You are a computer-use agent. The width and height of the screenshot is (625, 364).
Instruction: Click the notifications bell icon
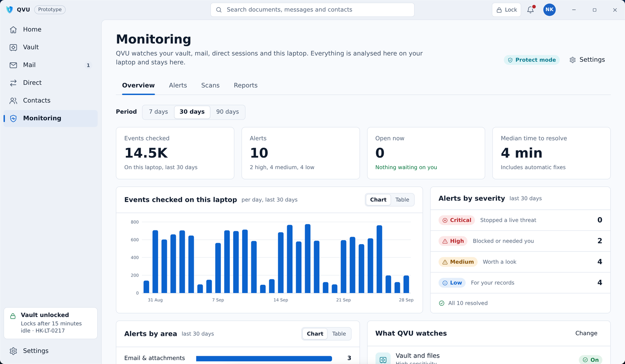pyautogui.click(x=530, y=10)
